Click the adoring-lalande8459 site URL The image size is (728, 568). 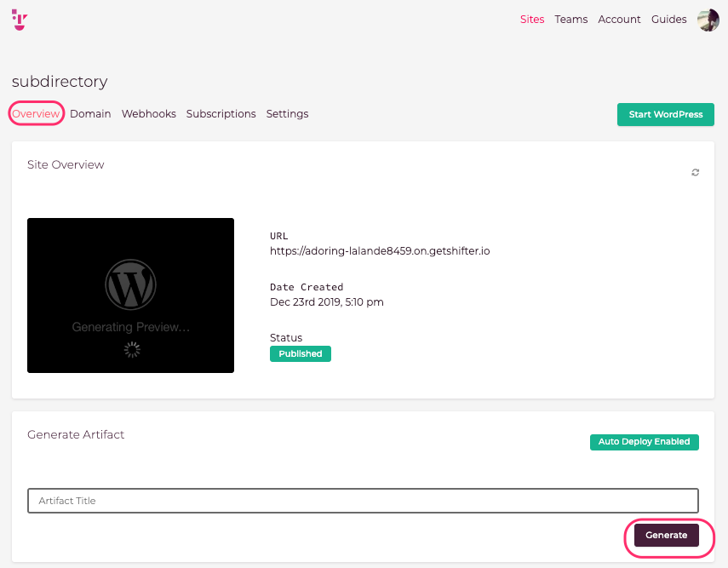click(380, 251)
